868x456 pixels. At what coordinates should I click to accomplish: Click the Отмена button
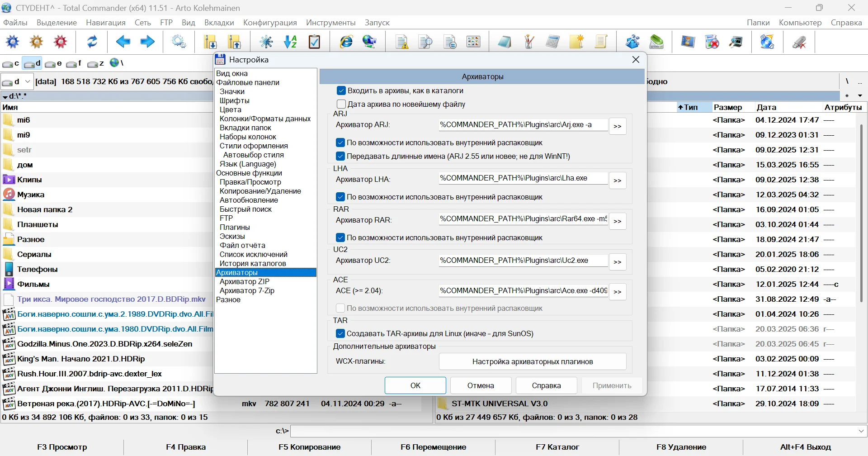[x=481, y=386]
